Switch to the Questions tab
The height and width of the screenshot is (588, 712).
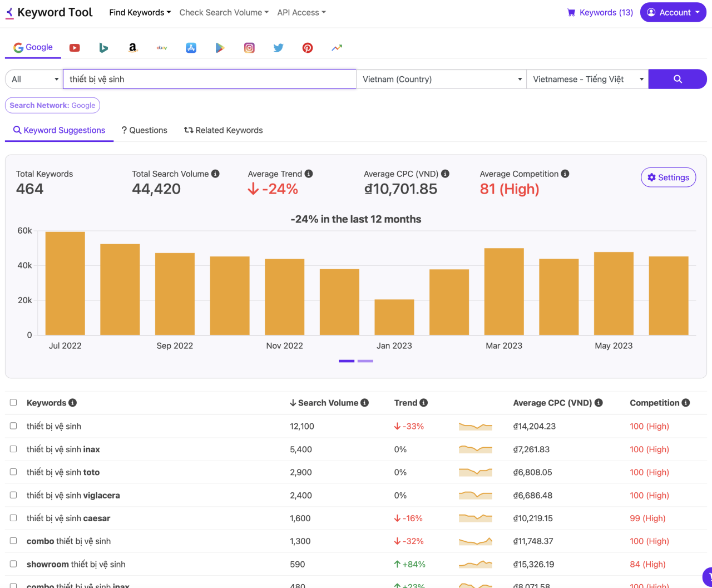click(x=144, y=130)
